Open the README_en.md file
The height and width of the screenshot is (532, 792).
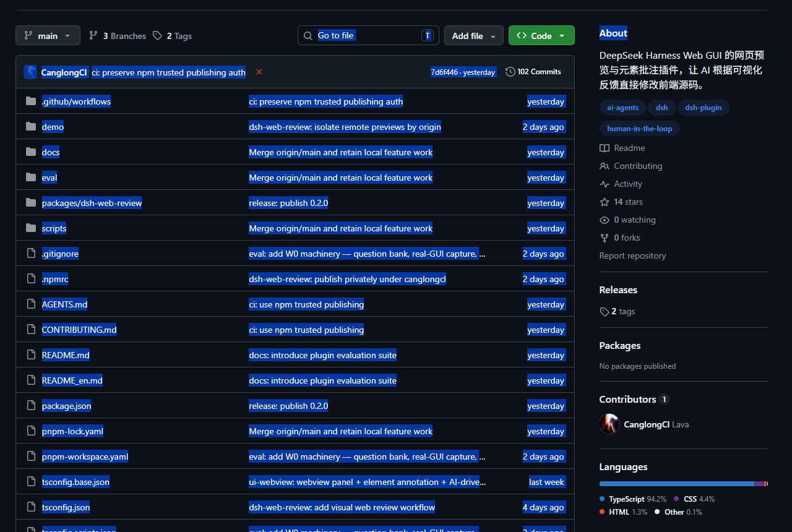72,380
